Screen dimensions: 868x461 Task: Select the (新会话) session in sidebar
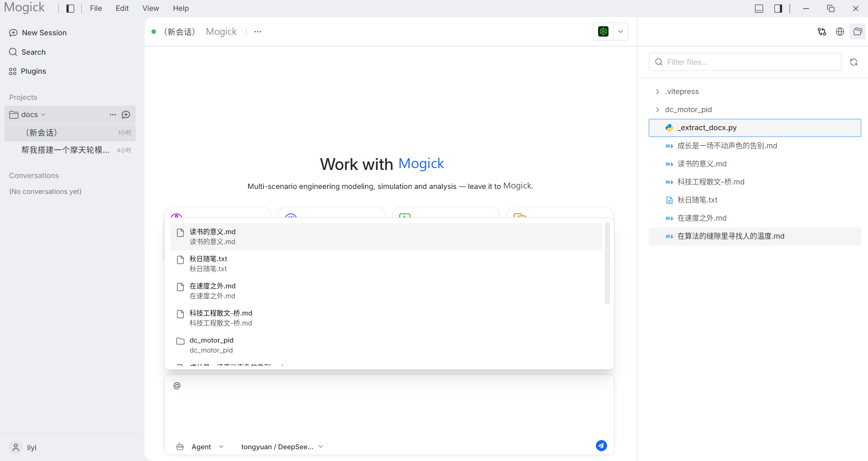pyautogui.click(x=70, y=132)
